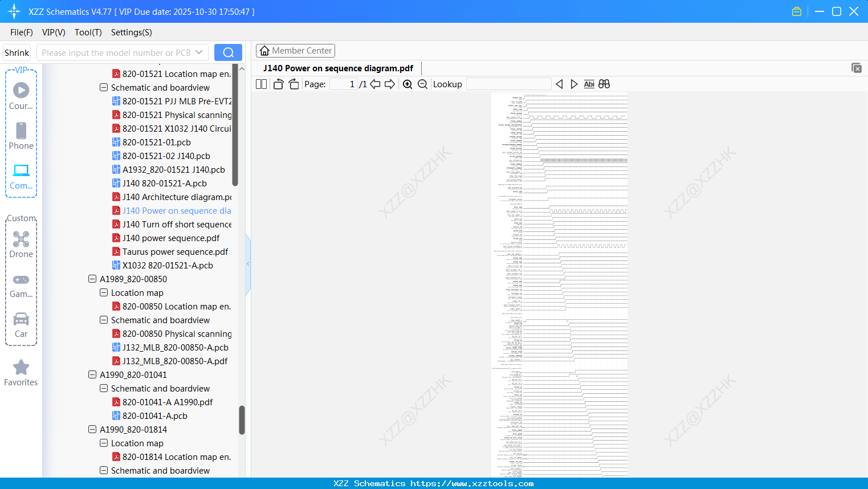The height and width of the screenshot is (489, 868).
Task: Collapse Location map under A1990_820-01814
Action: click(104, 443)
